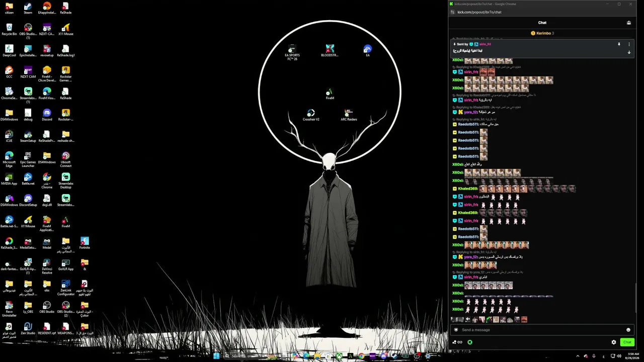Viewport: 644px width, 362px height.
Task: Show hidden icons in the system tray
Action: tap(577, 356)
